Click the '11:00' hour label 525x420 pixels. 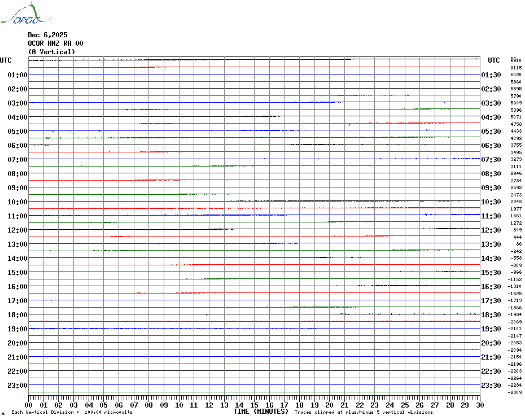coord(17,216)
